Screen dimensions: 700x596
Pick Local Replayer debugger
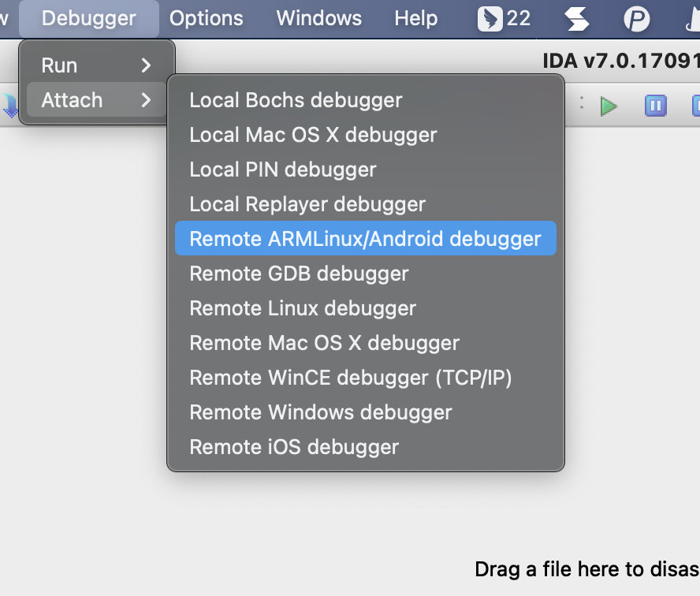(307, 204)
